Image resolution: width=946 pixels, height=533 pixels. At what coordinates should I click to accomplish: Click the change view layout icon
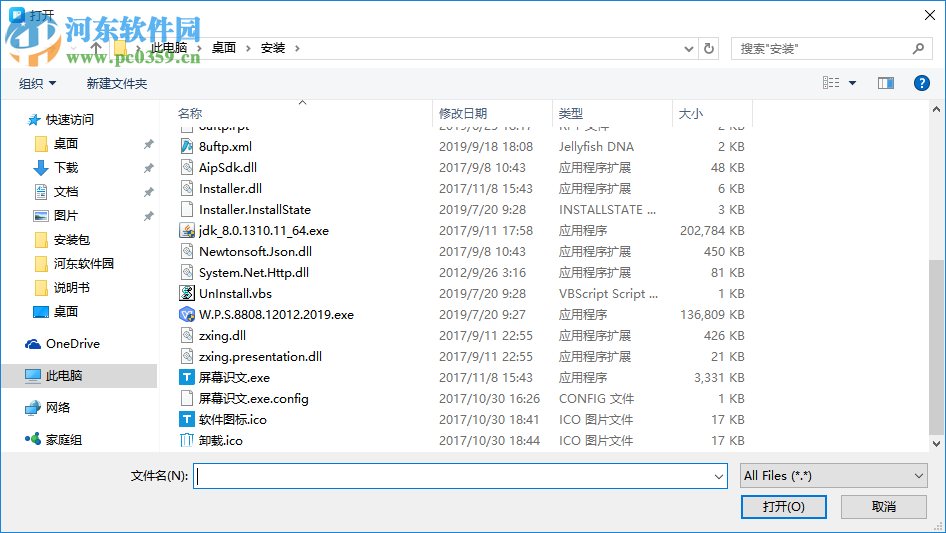tap(831, 83)
